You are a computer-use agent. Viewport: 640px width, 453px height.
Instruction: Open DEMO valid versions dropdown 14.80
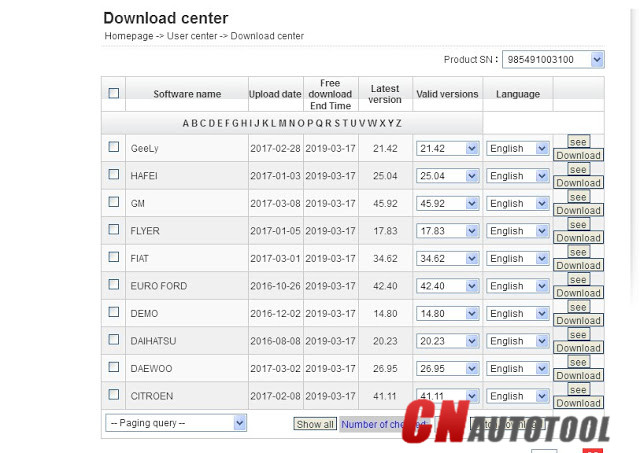pyautogui.click(x=447, y=314)
